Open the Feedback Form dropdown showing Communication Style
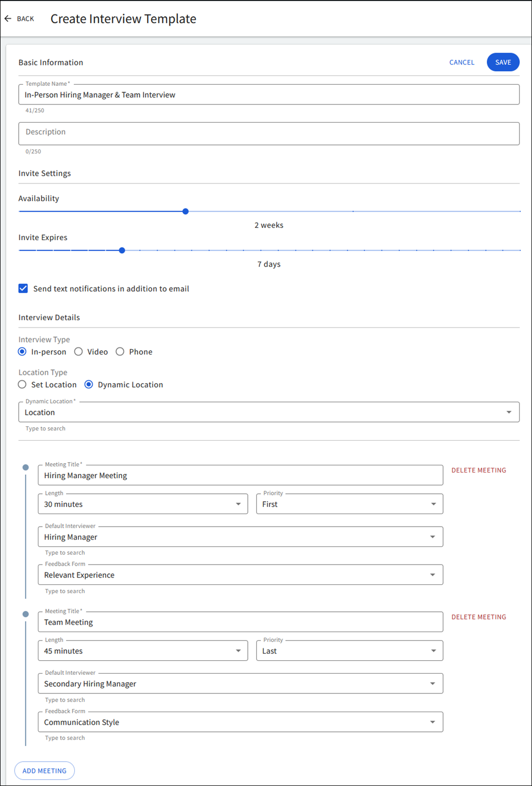This screenshot has height=786, width=532. click(x=433, y=722)
